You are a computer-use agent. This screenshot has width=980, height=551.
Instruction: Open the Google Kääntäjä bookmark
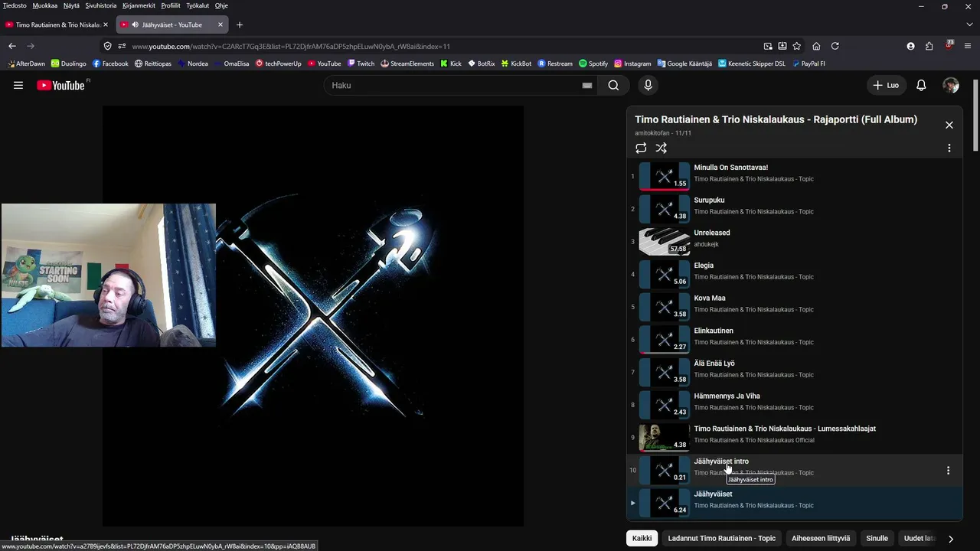pos(684,64)
